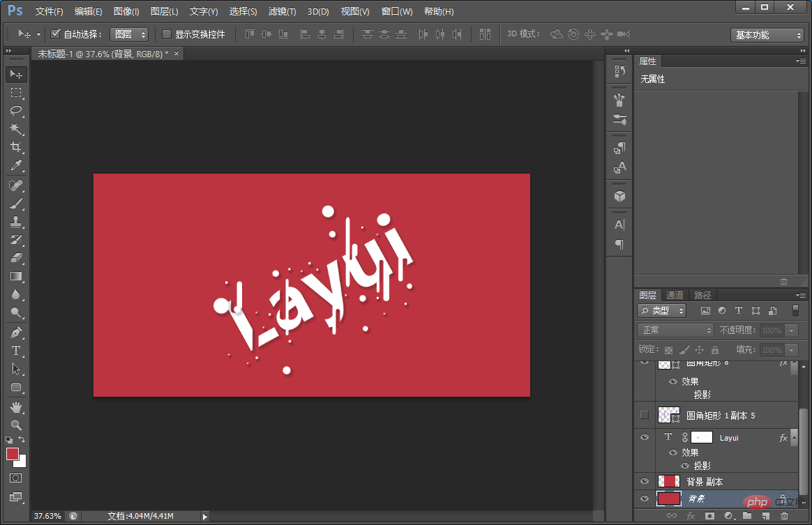Screen dimensions: 812x525
Task: Open the 滤镜(T) menu
Action: [x=283, y=11]
